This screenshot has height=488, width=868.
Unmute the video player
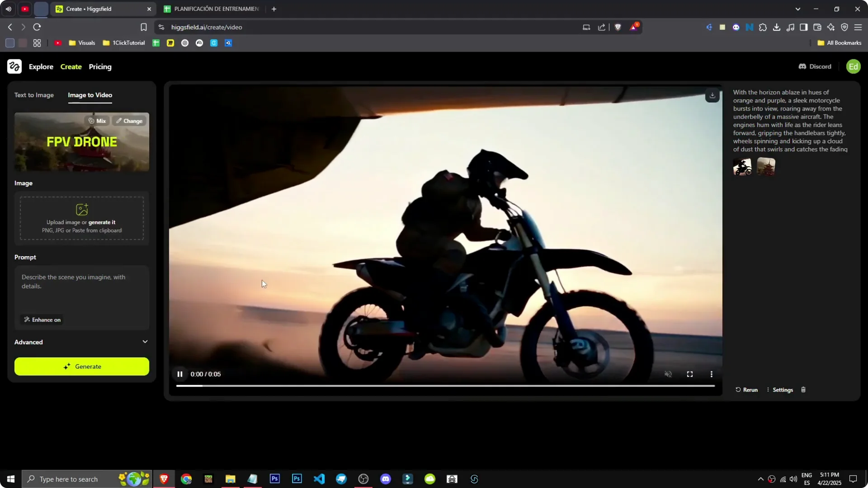coord(668,374)
